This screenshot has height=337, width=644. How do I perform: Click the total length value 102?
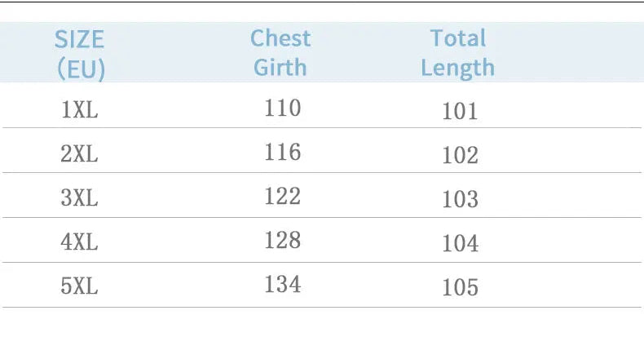tap(460, 155)
